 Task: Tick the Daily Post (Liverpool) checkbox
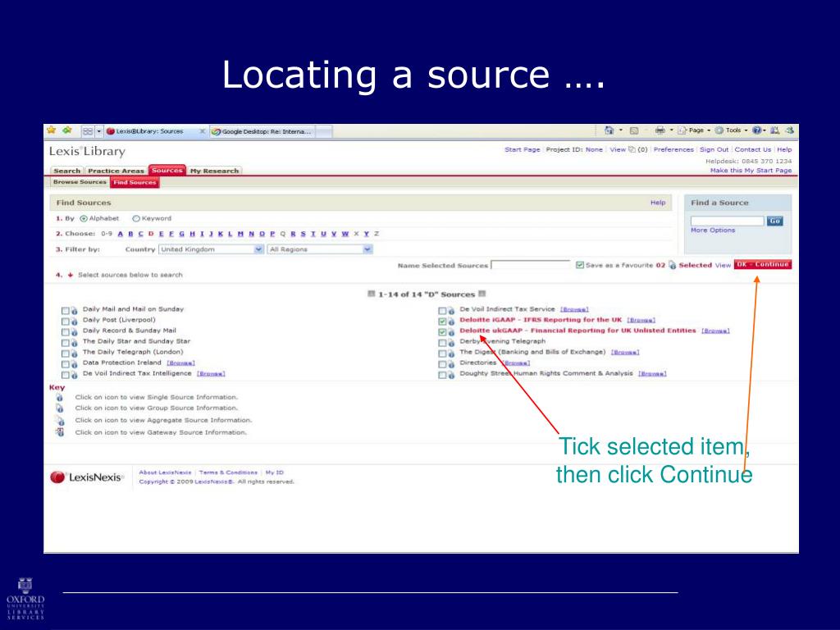pos(66,322)
